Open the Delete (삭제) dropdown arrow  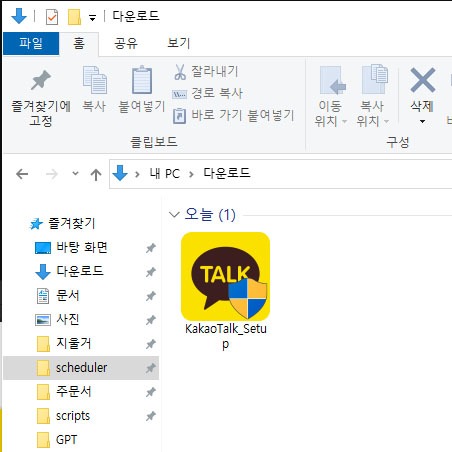422,121
